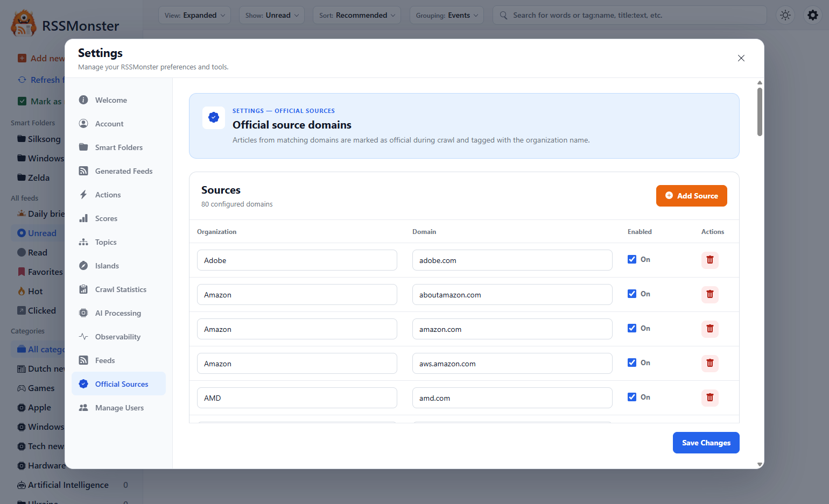
Task: Click the Smart Folders folder icon
Action: click(83, 147)
